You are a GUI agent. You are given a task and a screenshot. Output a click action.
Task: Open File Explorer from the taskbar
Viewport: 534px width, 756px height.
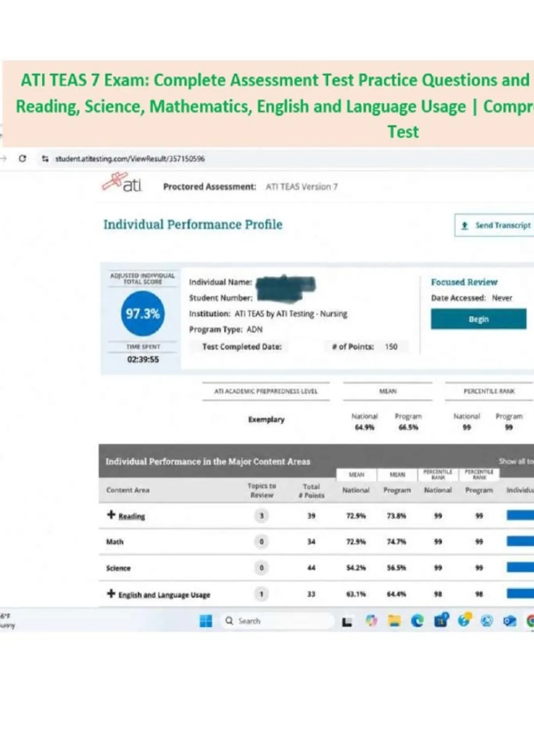point(394,620)
